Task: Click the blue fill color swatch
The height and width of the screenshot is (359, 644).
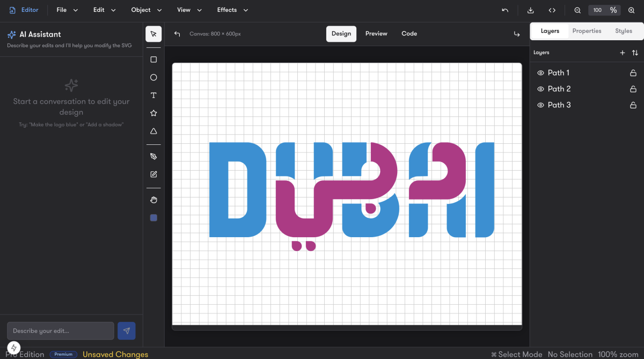Action: coord(153,218)
